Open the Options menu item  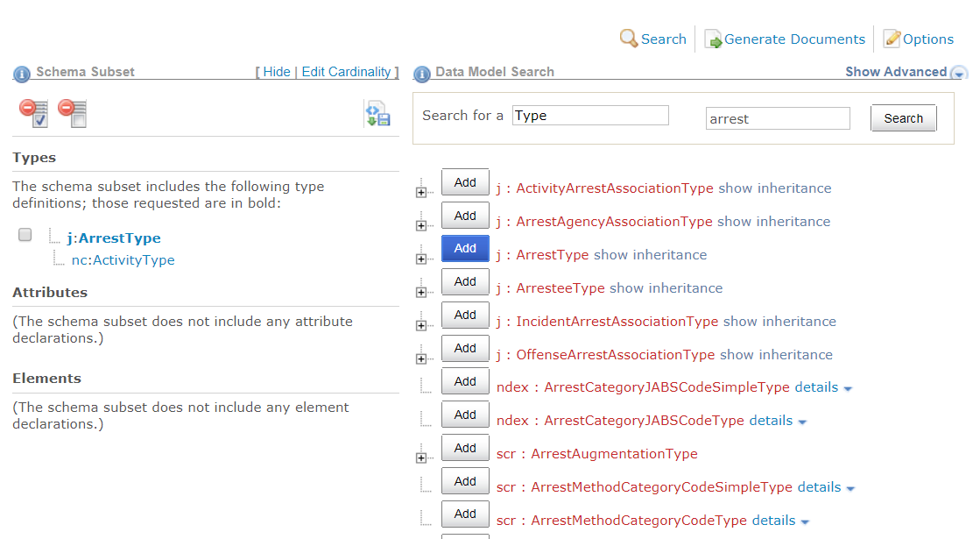point(928,39)
